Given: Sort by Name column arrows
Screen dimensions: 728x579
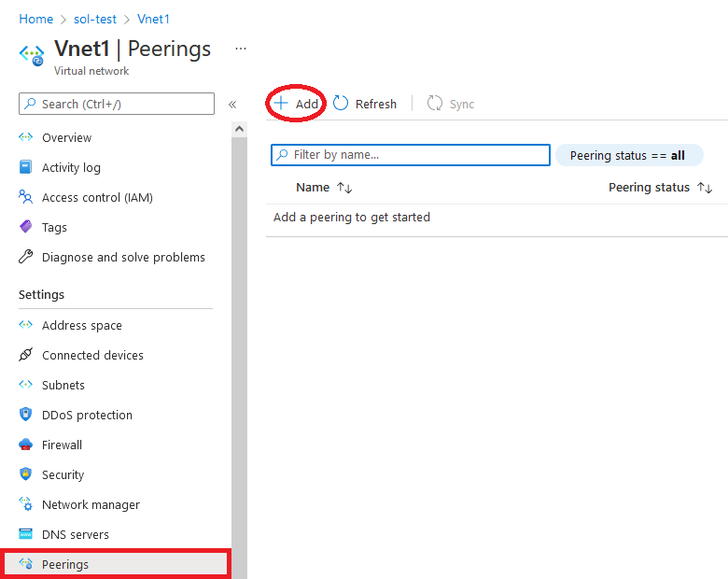Looking at the screenshot, I should pos(344,188).
